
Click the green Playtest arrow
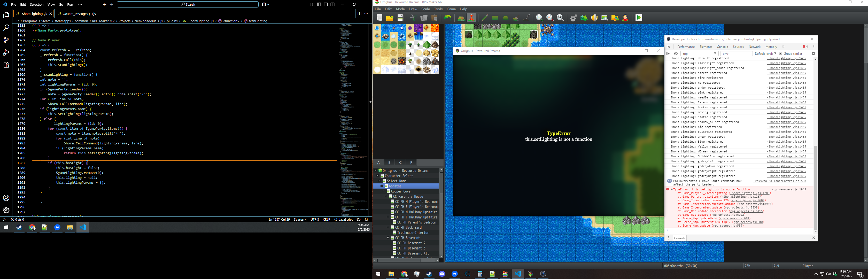pos(639,18)
